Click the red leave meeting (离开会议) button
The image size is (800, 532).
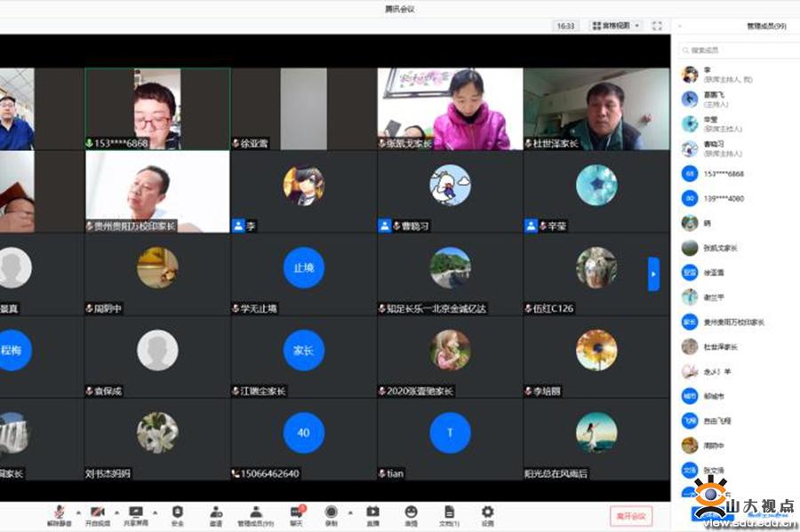coord(630,515)
